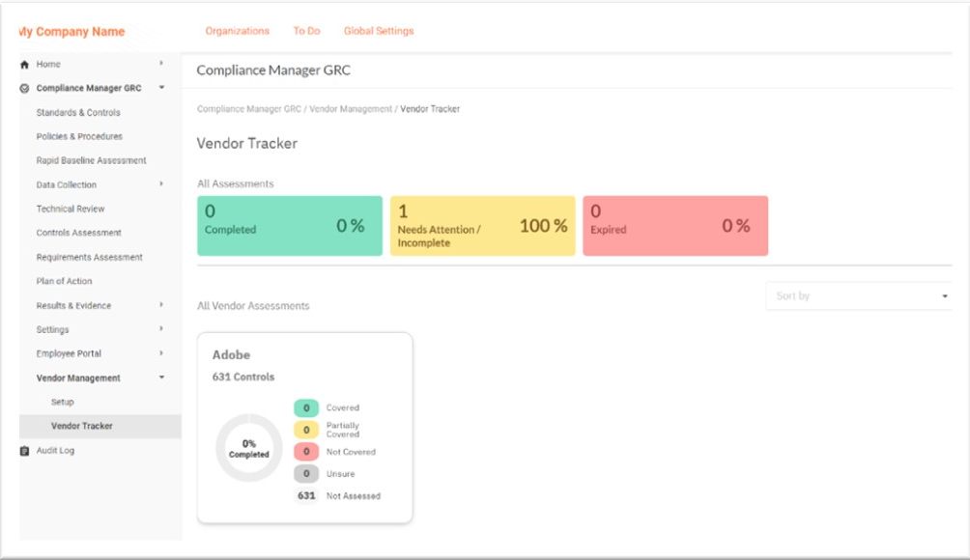Open the To Do menu
970x560 pixels.
(x=306, y=30)
